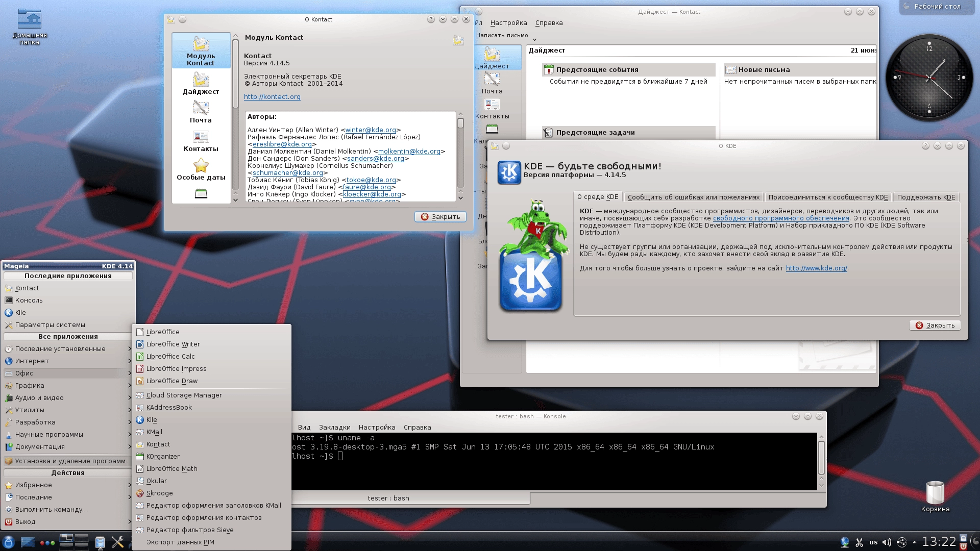Open the http://kontact.org link
This screenshot has height=551, width=980.
coord(272,97)
